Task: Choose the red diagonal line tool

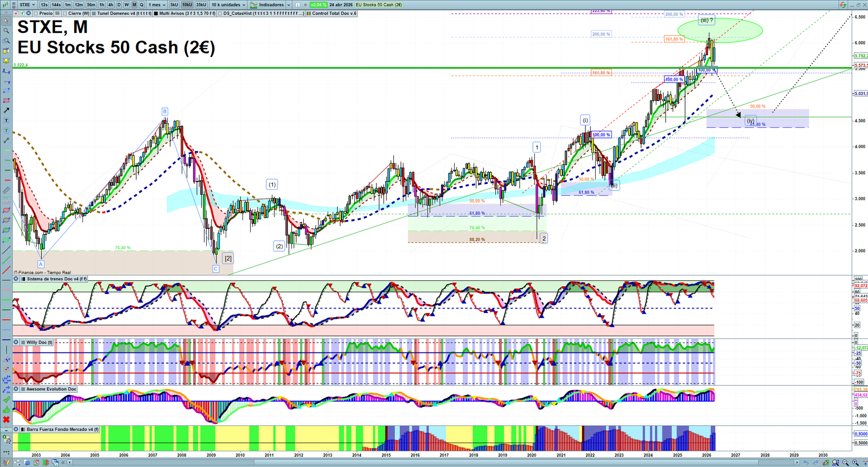Action: point(7,270)
